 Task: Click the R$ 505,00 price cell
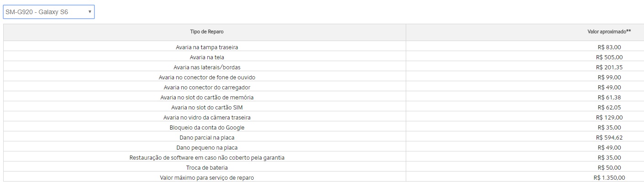pos(524,57)
